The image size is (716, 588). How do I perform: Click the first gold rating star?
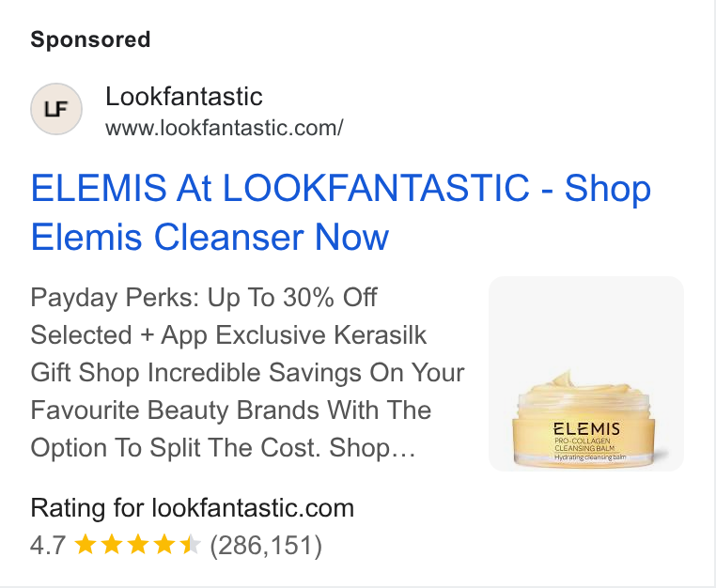tap(85, 545)
